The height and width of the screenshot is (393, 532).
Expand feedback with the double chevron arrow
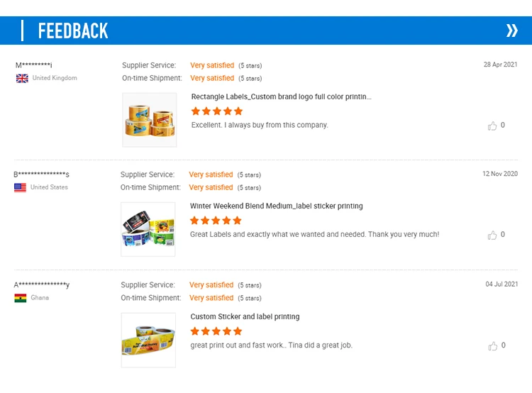[x=511, y=31]
